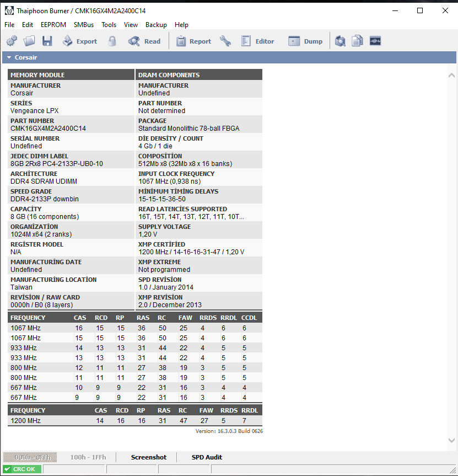Open the Report toolbar button

pyautogui.click(x=193, y=41)
